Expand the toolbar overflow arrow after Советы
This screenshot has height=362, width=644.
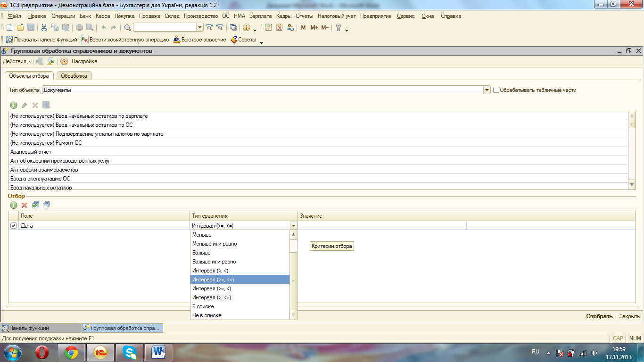tap(262, 42)
